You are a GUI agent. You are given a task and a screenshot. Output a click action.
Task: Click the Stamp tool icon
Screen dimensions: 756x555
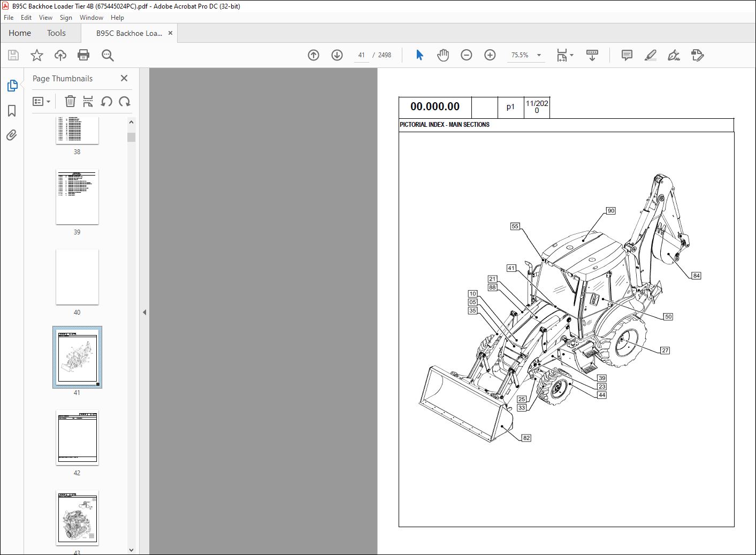(x=698, y=55)
